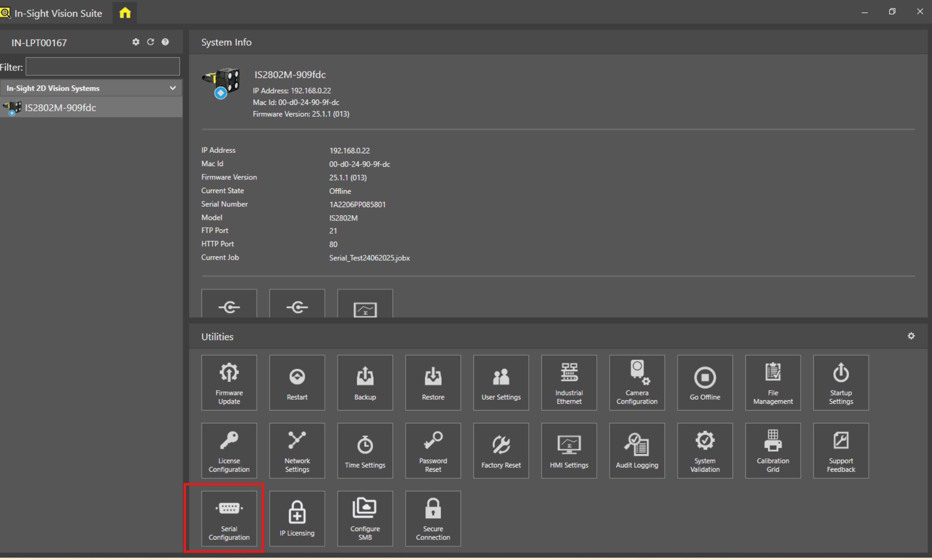Open the Factory Reset utility
Image resolution: width=932 pixels, height=560 pixels.
[501, 450]
